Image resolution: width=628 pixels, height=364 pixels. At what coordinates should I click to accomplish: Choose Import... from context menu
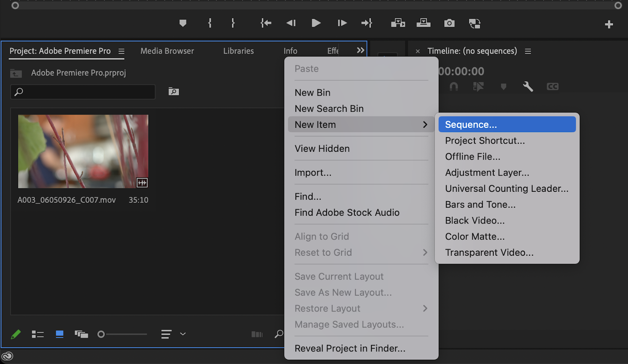pyautogui.click(x=361, y=173)
